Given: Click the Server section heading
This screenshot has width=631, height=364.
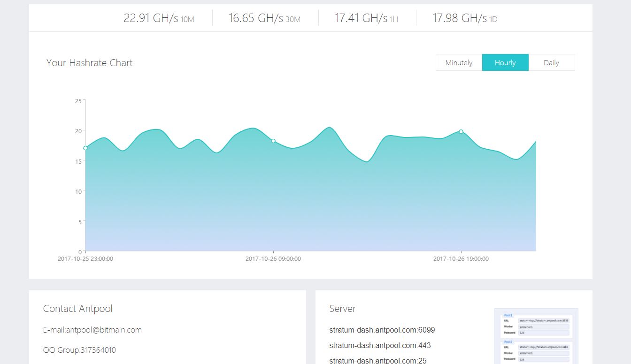Looking at the screenshot, I should 342,309.
